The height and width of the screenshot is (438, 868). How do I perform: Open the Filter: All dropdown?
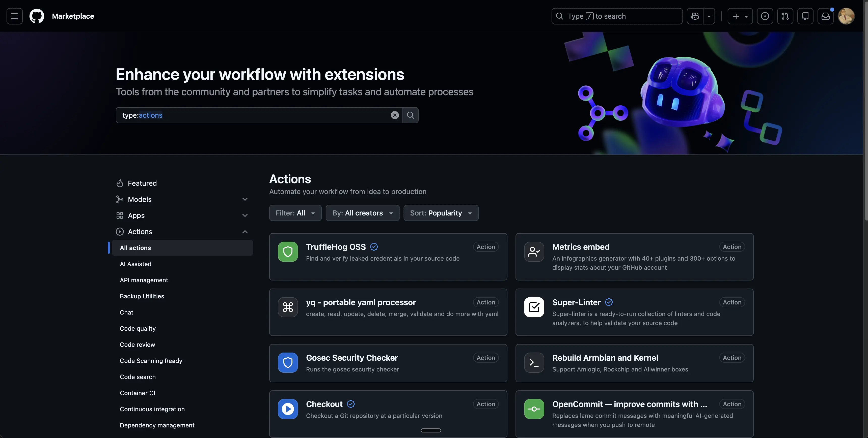[x=295, y=213]
